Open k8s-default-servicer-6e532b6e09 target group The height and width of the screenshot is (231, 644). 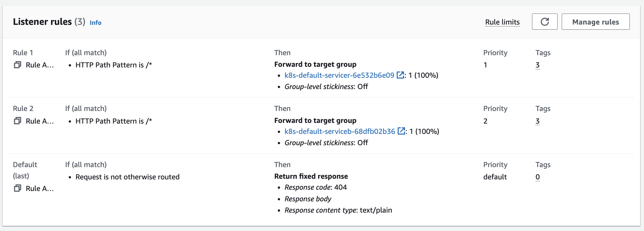click(339, 75)
